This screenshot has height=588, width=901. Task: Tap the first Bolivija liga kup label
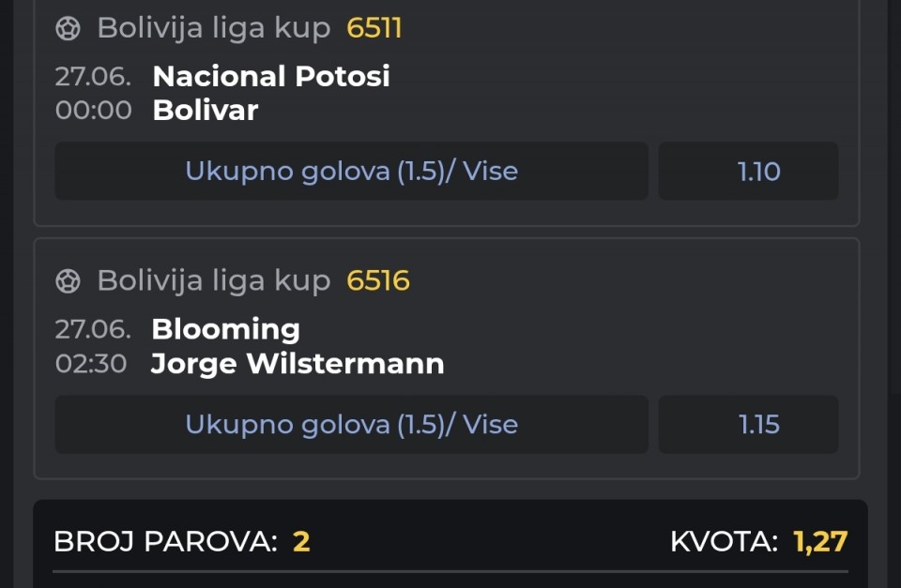214,29
